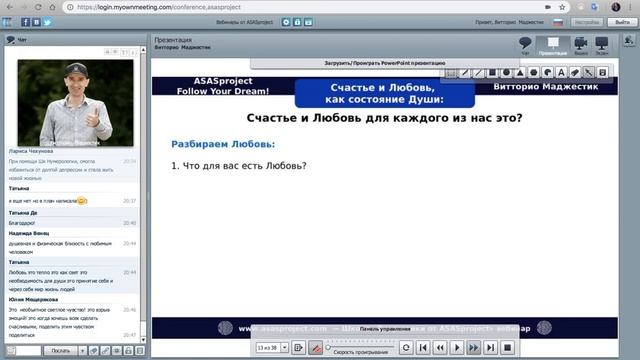The height and width of the screenshot is (360, 640).
Task: Select the thin line drawing tool
Action: tap(478, 73)
